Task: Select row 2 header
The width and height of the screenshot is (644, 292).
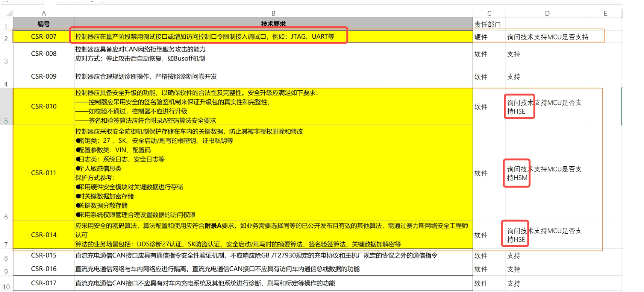Action: [x=6, y=38]
